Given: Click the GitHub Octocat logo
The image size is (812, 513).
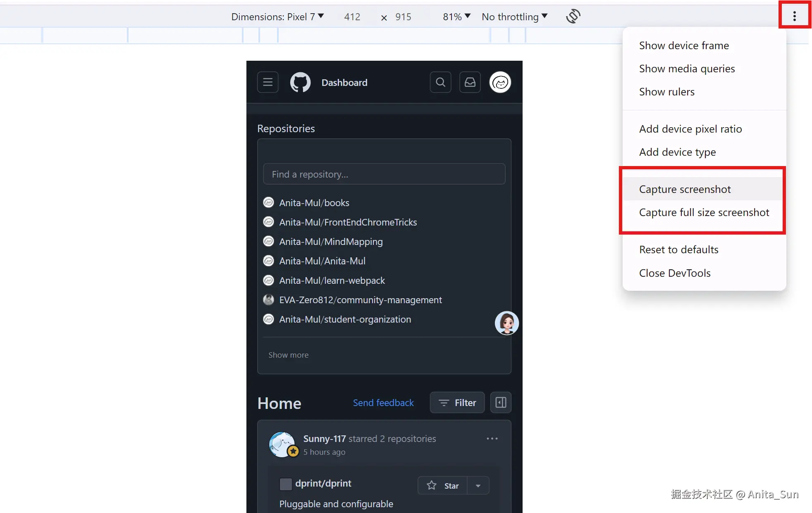Looking at the screenshot, I should click(300, 82).
